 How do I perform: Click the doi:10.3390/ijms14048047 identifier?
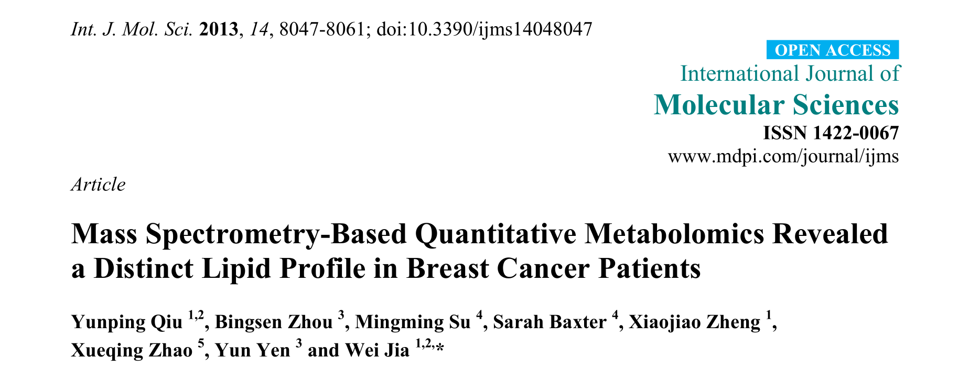point(484,29)
